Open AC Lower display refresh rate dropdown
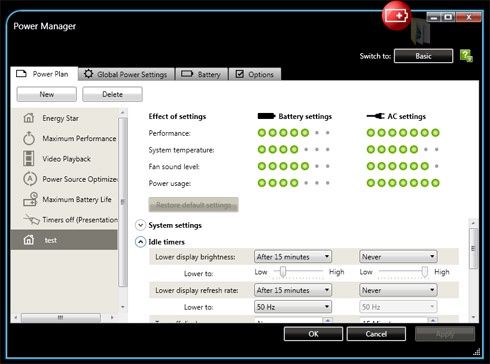The image size is (490, 364). click(x=398, y=290)
